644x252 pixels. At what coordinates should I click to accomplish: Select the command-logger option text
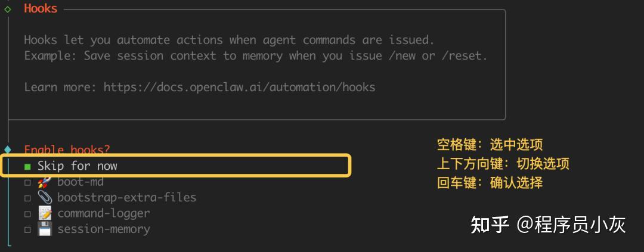click(104, 213)
